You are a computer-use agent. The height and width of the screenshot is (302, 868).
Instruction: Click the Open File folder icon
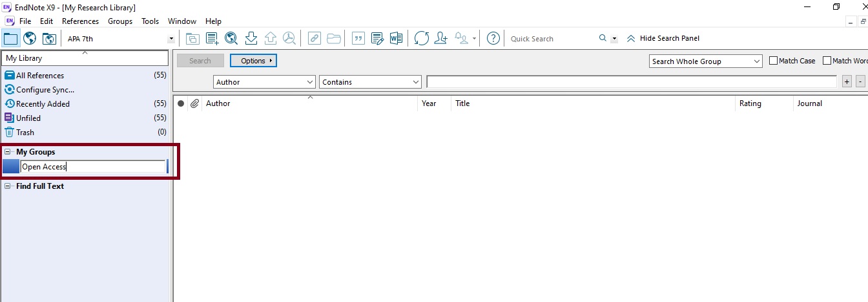tap(334, 38)
